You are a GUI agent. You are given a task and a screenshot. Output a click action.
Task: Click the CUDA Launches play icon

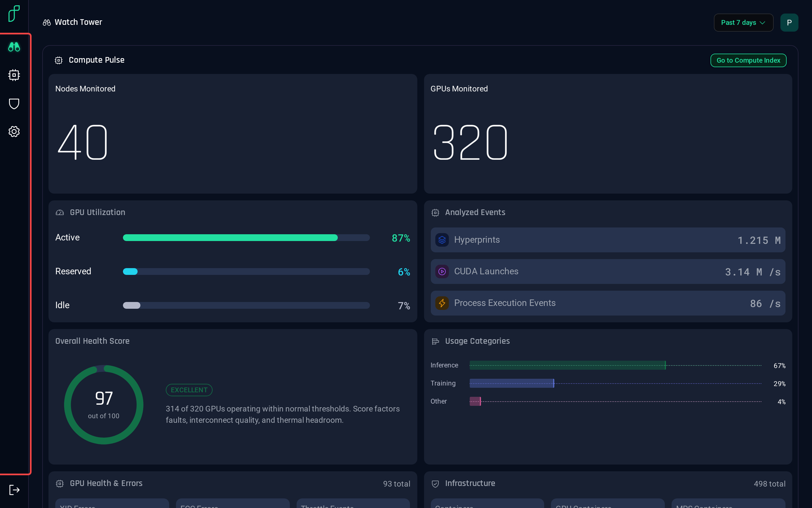click(442, 271)
